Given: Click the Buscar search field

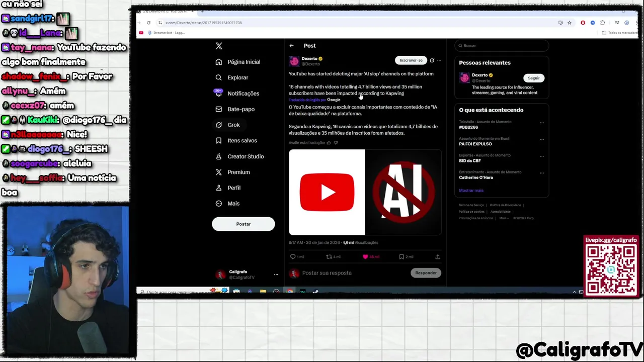Looking at the screenshot, I should pos(502,46).
